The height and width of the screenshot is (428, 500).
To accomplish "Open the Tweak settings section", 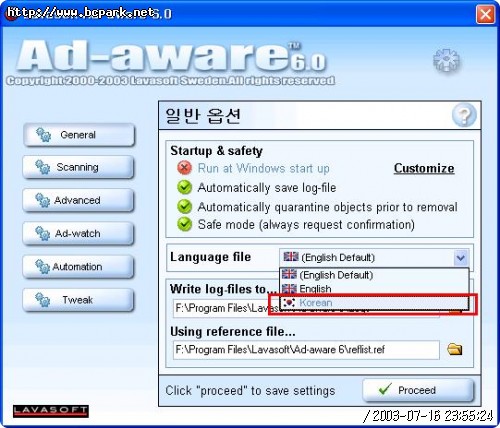I will coord(78,300).
